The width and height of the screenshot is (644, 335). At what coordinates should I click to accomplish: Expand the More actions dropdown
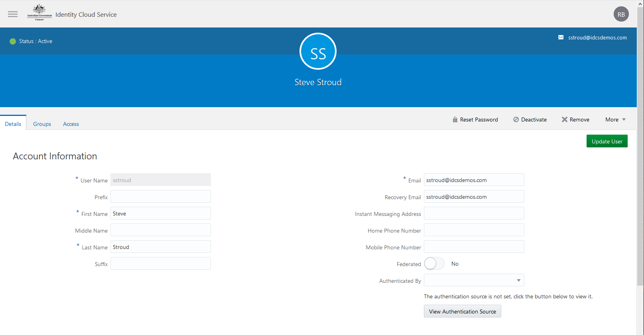[x=615, y=120]
